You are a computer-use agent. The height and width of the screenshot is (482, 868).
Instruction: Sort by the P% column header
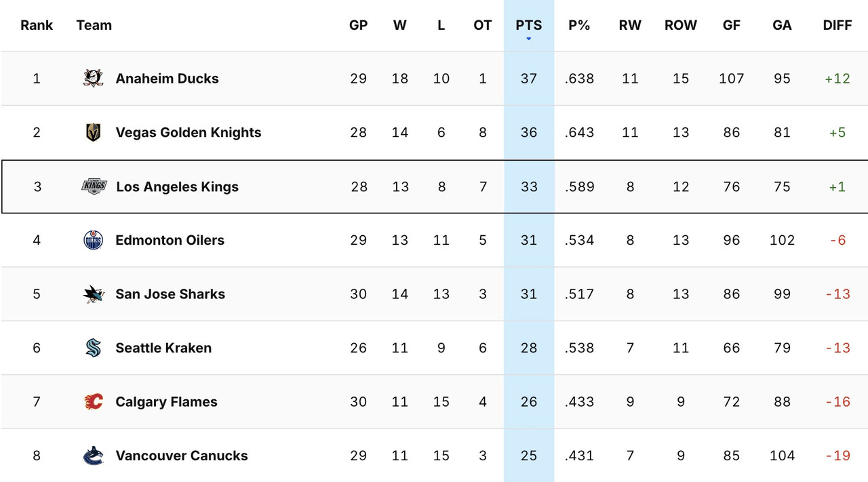point(579,25)
